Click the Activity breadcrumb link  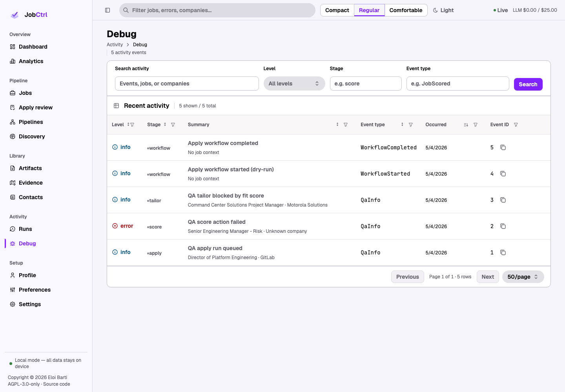pyautogui.click(x=115, y=45)
